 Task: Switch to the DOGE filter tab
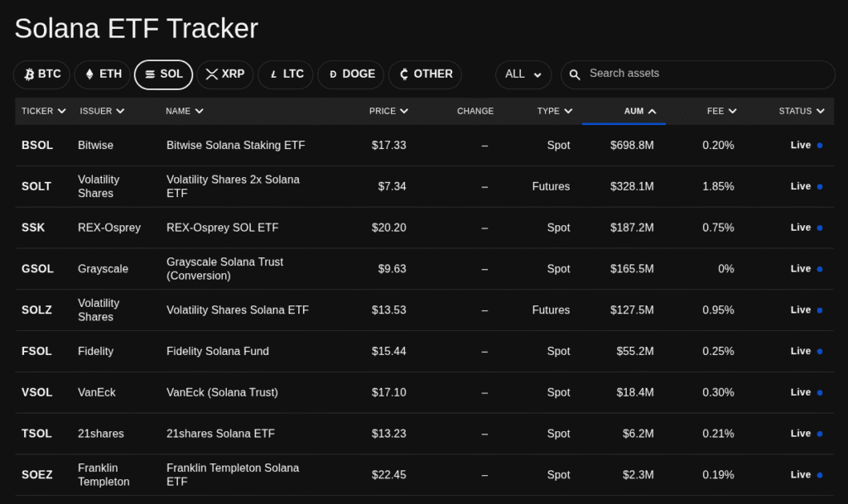click(350, 74)
